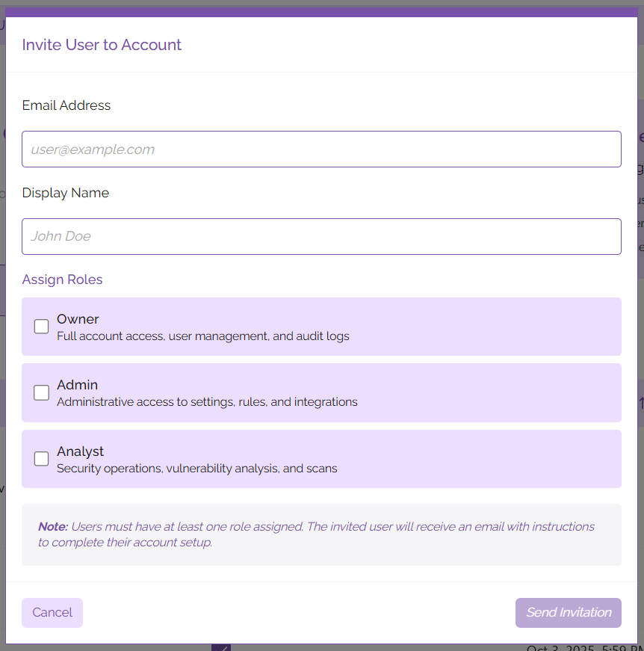Select the Owner role row
This screenshot has width=644, height=651.
point(321,327)
